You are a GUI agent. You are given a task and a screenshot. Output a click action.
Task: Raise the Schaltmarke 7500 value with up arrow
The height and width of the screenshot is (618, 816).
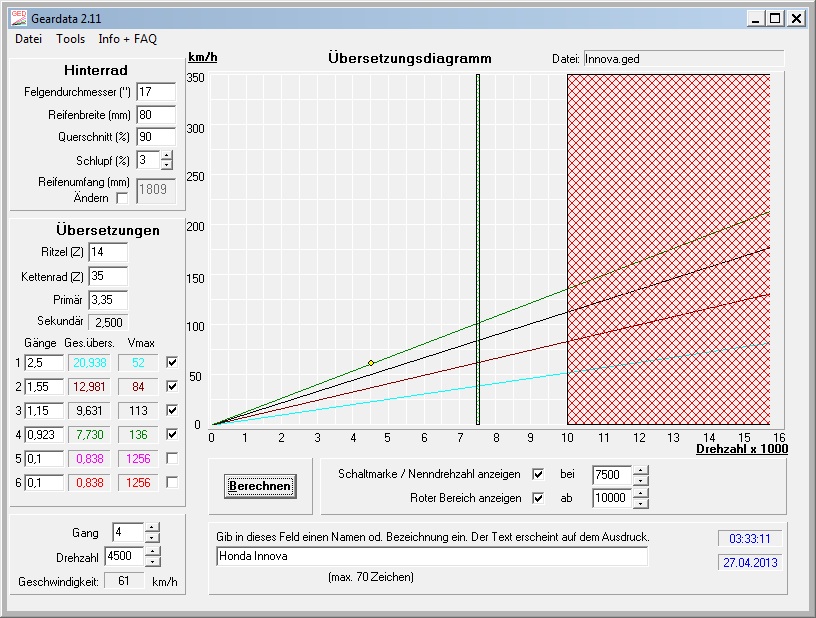(x=641, y=469)
